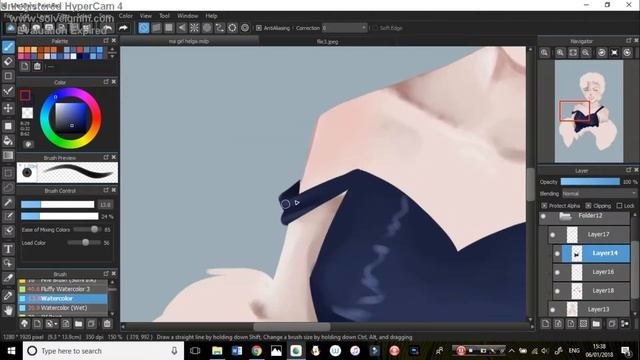640x360 pixels.
Task: Hide Layer14 visibility dot
Action: (x=558, y=253)
